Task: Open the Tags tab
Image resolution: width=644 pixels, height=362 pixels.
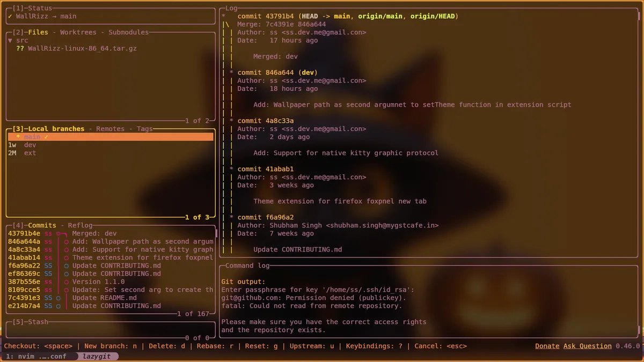Action: click(x=144, y=129)
